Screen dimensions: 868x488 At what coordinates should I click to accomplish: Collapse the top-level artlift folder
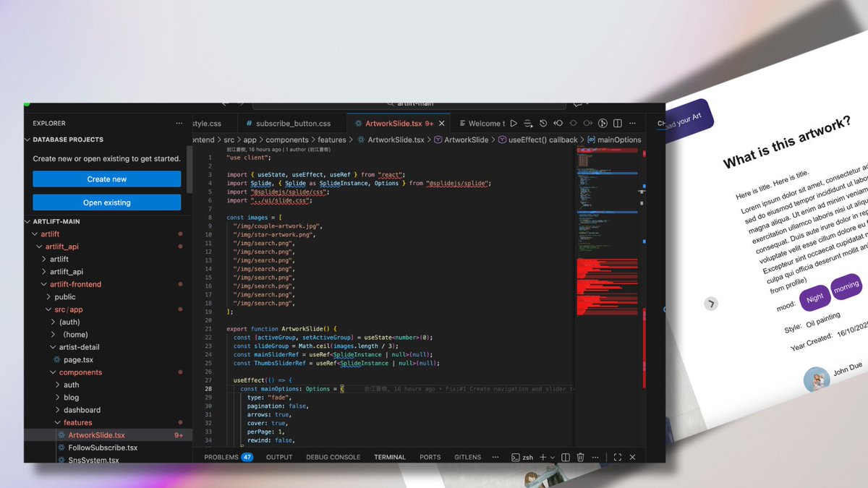pyautogui.click(x=34, y=234)
